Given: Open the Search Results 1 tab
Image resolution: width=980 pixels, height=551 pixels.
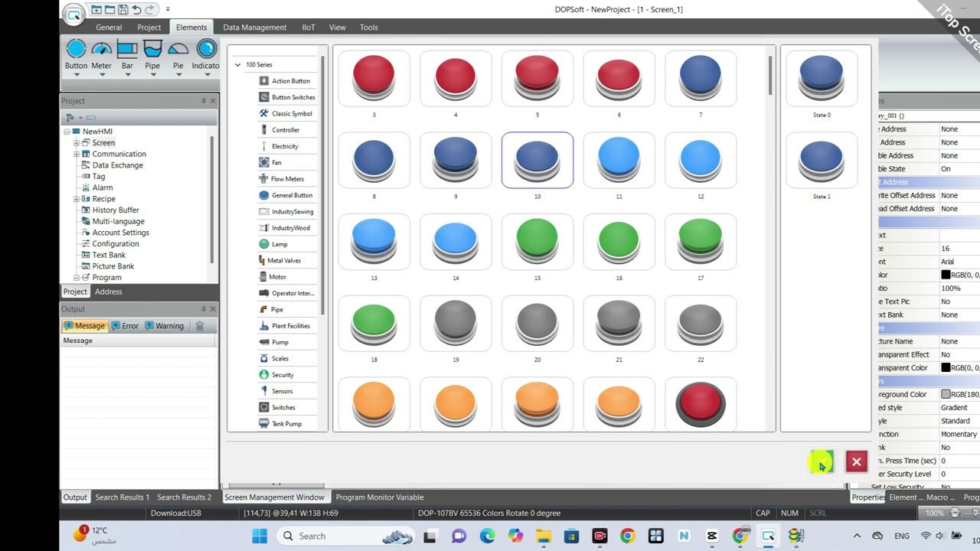Looking at the screenshot, I should pyautogui.click(x=122, y=497).
